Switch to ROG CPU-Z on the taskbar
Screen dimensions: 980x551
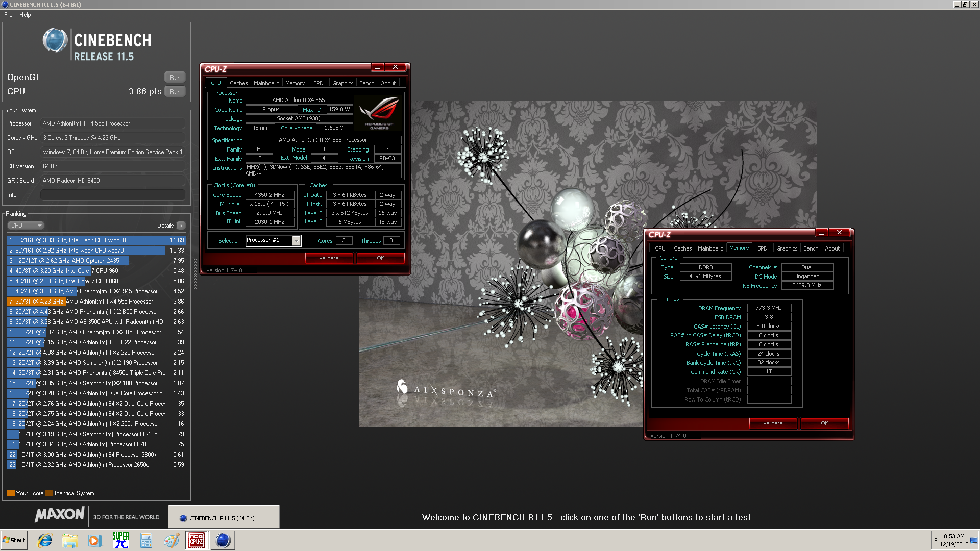[x=197, y=540]
